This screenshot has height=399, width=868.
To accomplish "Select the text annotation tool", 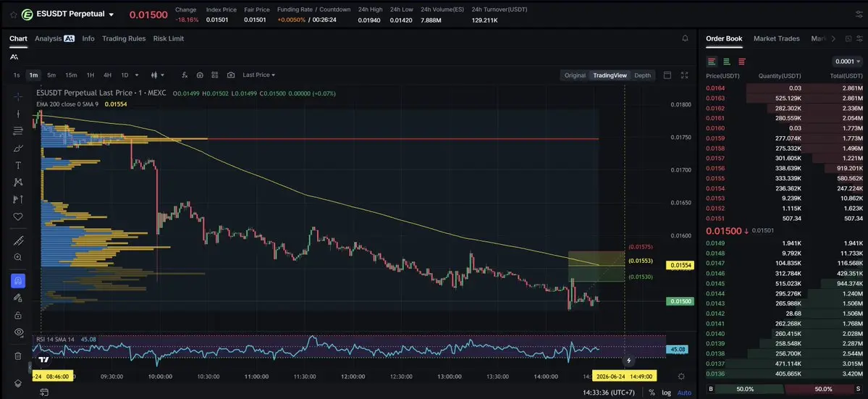I will 17,166.
